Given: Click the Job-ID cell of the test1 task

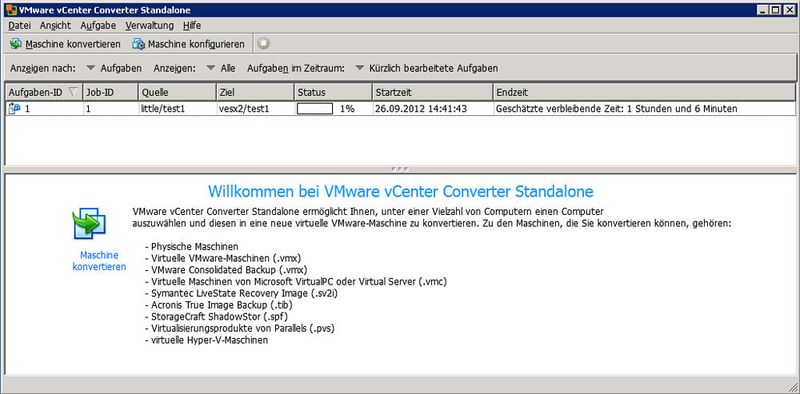Looking at the screenshot, I should coord(110,109).
